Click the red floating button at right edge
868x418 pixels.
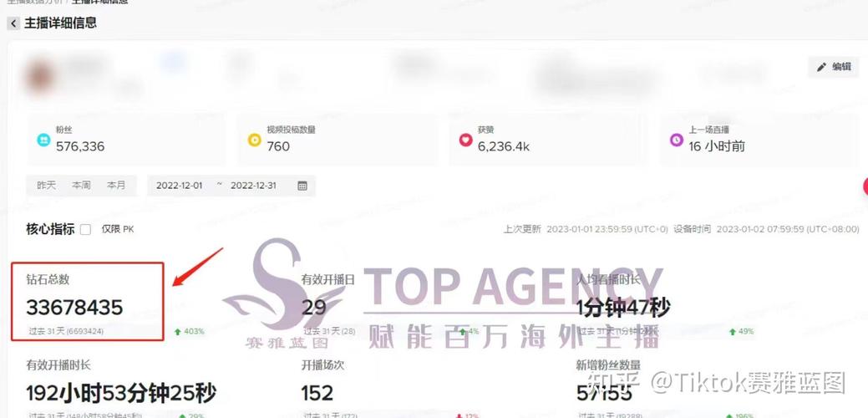click(x=865, y=186)
